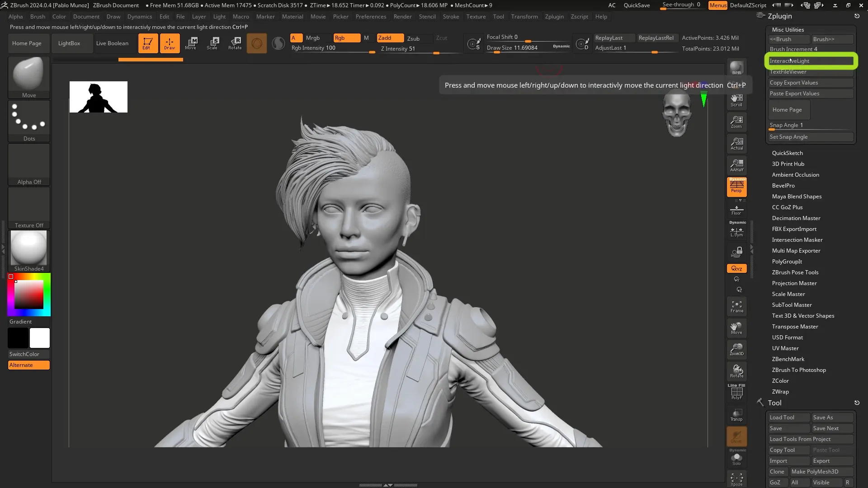Toggle the Floor grid display

tap(736, 210)
